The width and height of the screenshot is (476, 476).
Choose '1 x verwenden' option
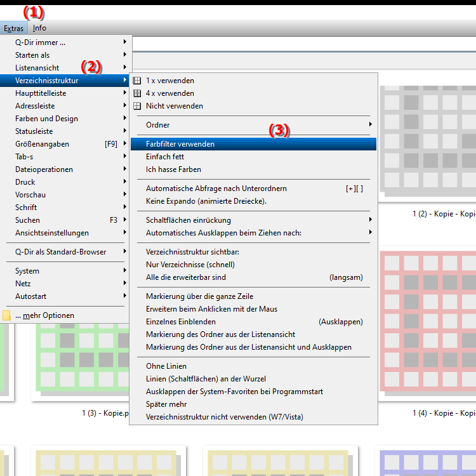(253, 81)
